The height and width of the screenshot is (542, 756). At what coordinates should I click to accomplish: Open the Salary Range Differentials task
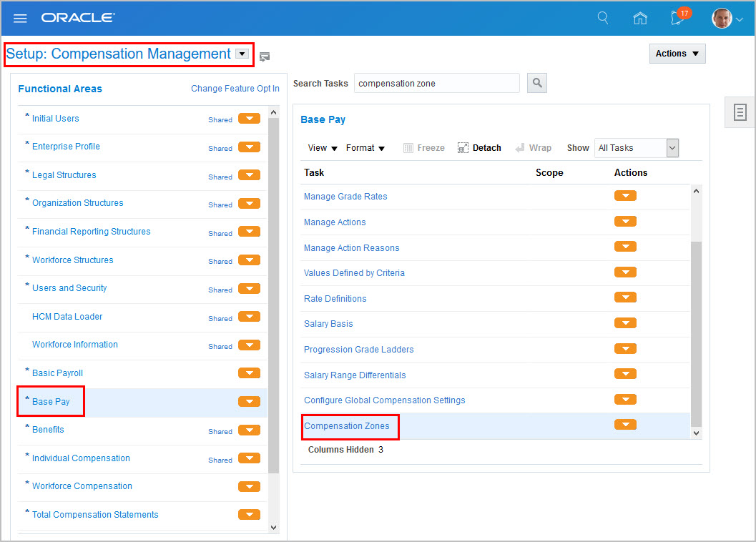(x=355, y=375)
